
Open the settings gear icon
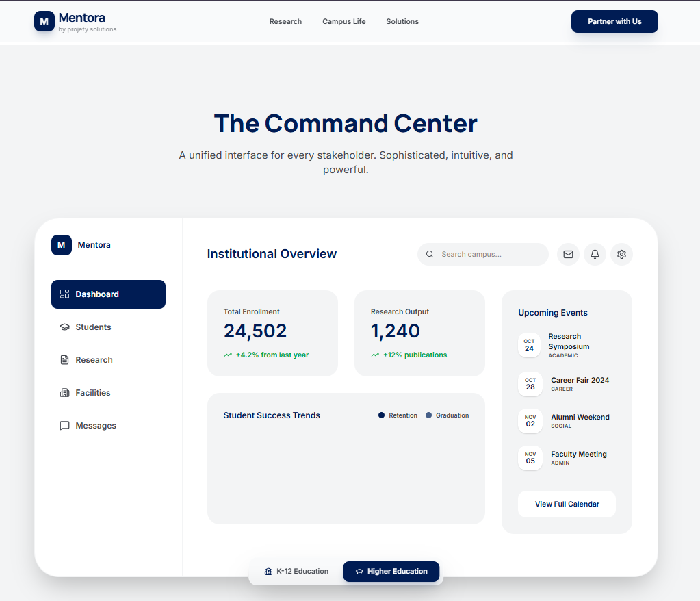point(622,255)
